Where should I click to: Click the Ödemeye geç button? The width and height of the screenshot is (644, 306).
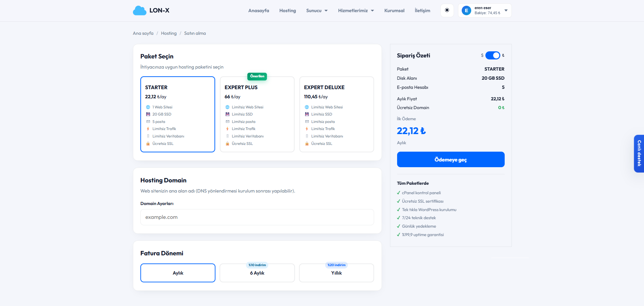point(451,159)
